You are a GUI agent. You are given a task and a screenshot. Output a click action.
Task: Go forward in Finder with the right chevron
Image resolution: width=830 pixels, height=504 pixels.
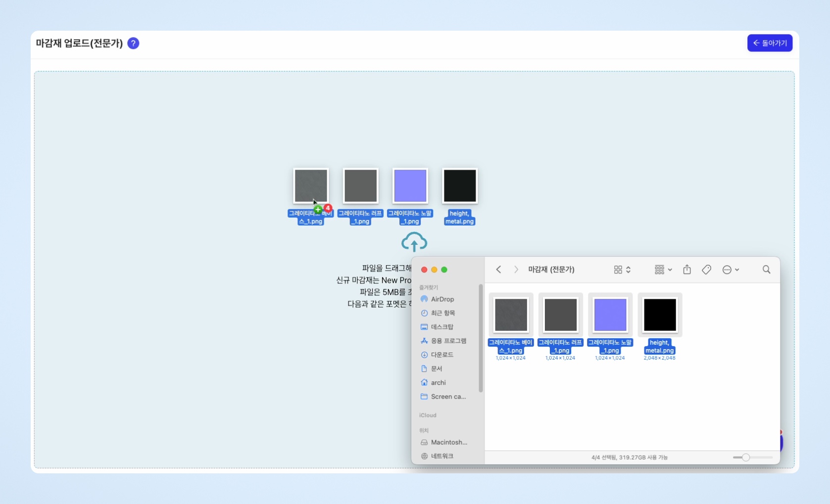pos(516,270)
